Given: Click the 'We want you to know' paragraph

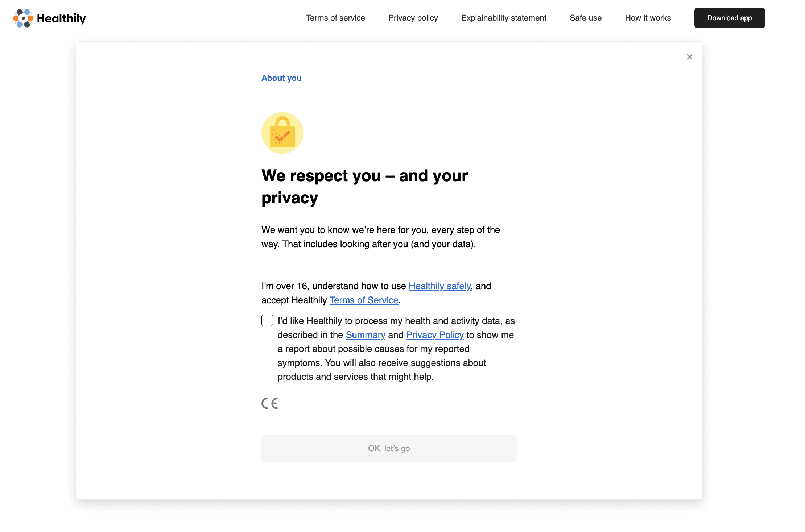Looking at the screenshot, I should pyautogui.click(x=381, y=237).
